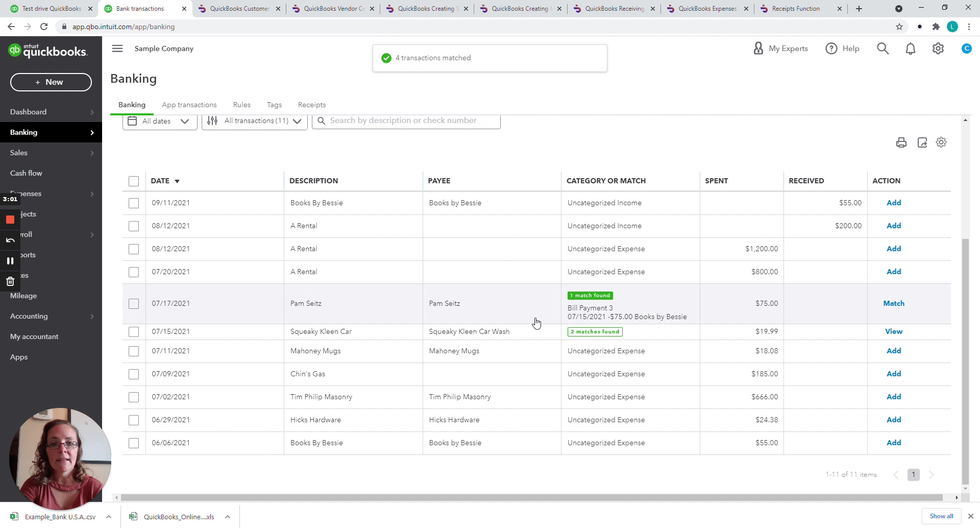The height and width of the screenshot is (531, 980).
Task: Check the select-all checkbox in table header
Action: (x=134, y=181)
